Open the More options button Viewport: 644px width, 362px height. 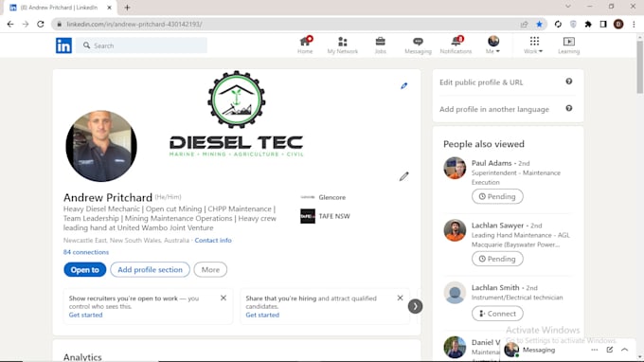[210, 269]
